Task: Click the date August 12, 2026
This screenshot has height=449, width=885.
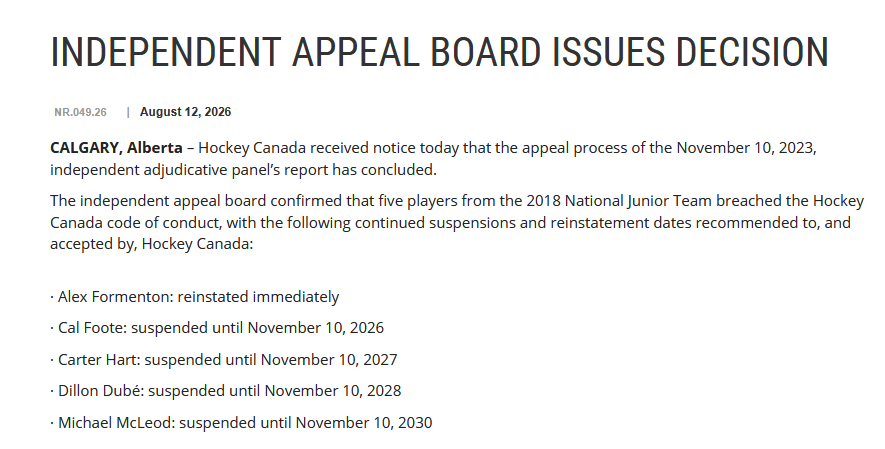Action: point(186,112)
